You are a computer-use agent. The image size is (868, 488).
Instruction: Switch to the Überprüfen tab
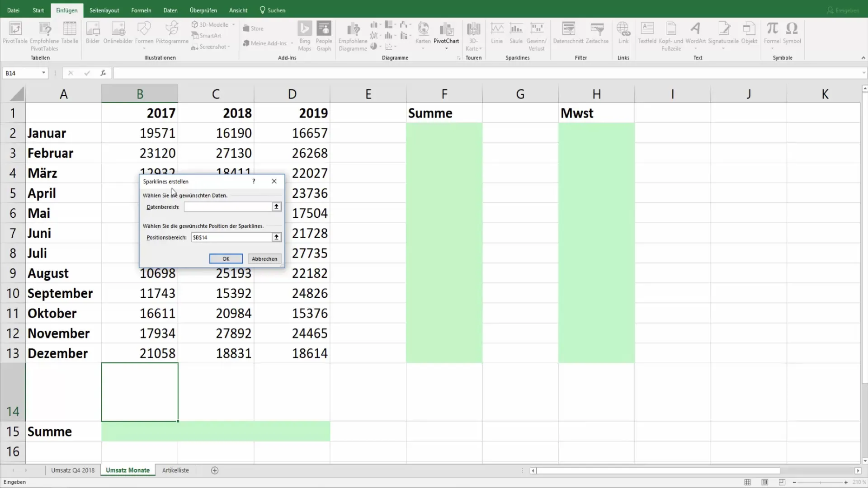203,10
